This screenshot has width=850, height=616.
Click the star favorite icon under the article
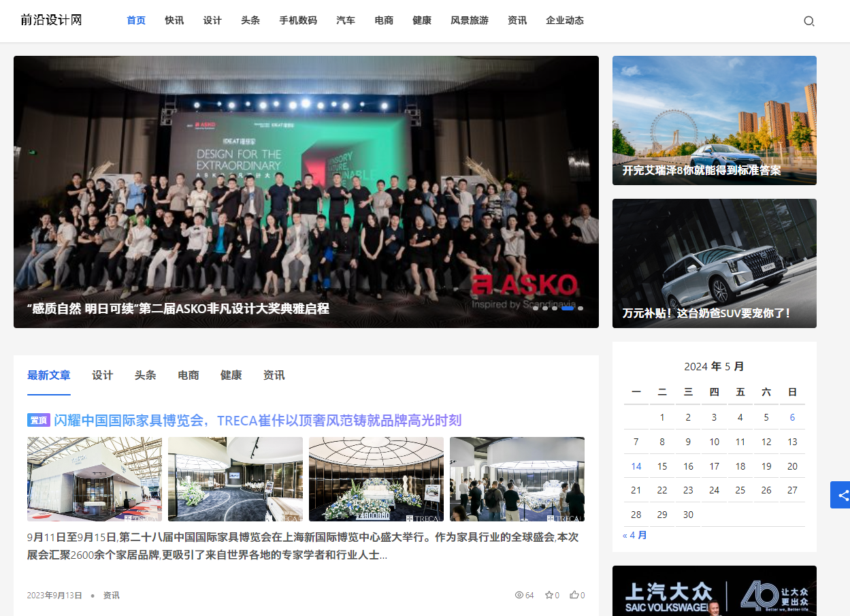[549, 595]
